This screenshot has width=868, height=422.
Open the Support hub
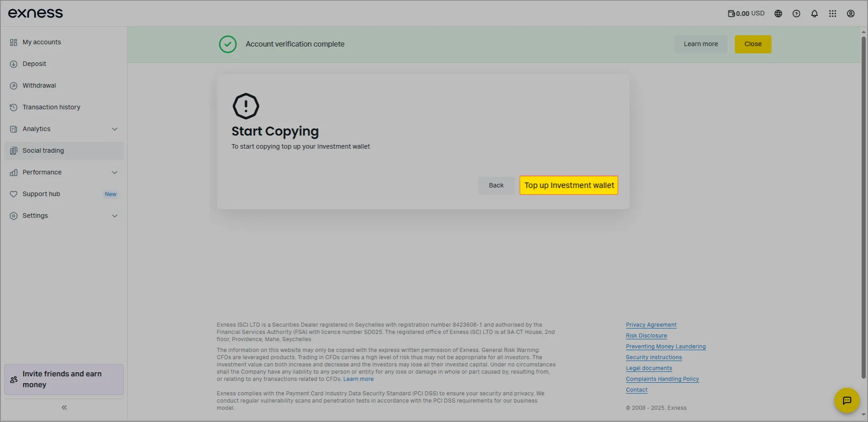pos(64,194)
